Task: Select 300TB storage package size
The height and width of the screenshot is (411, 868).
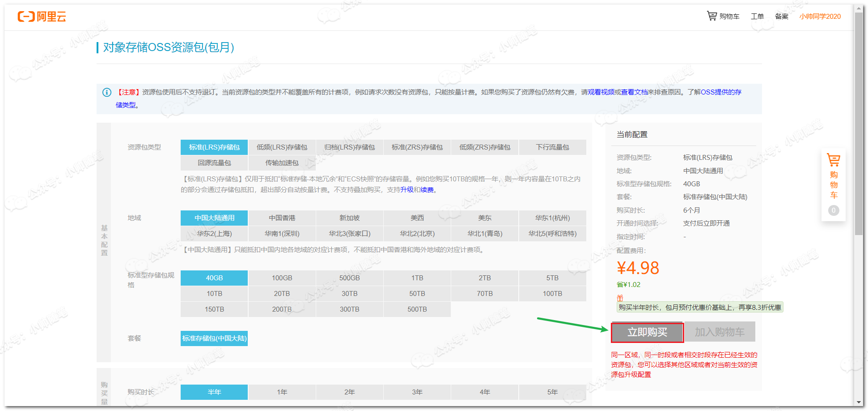Action: click(350, 309)
